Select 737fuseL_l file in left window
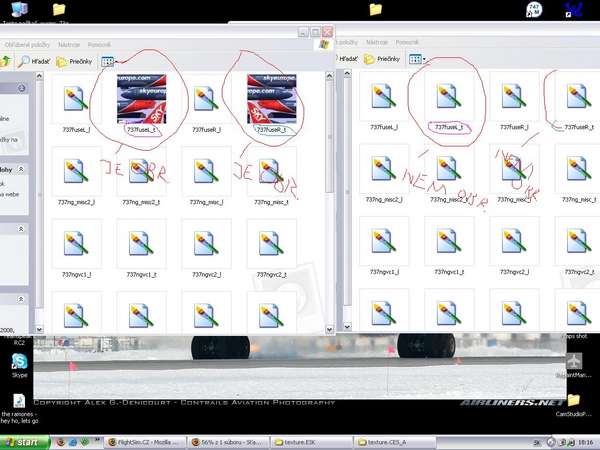Screen dimensions: 600x450 [76, 104]
